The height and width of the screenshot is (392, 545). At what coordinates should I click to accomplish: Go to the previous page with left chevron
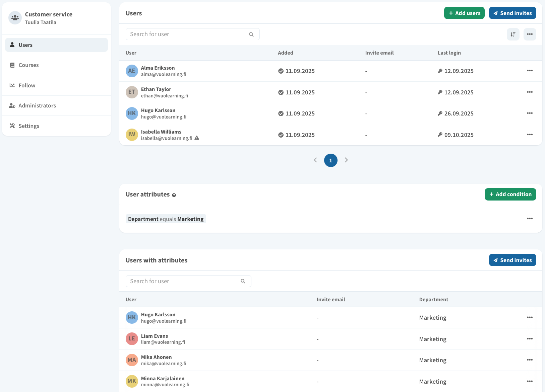(x=315, y=160)
